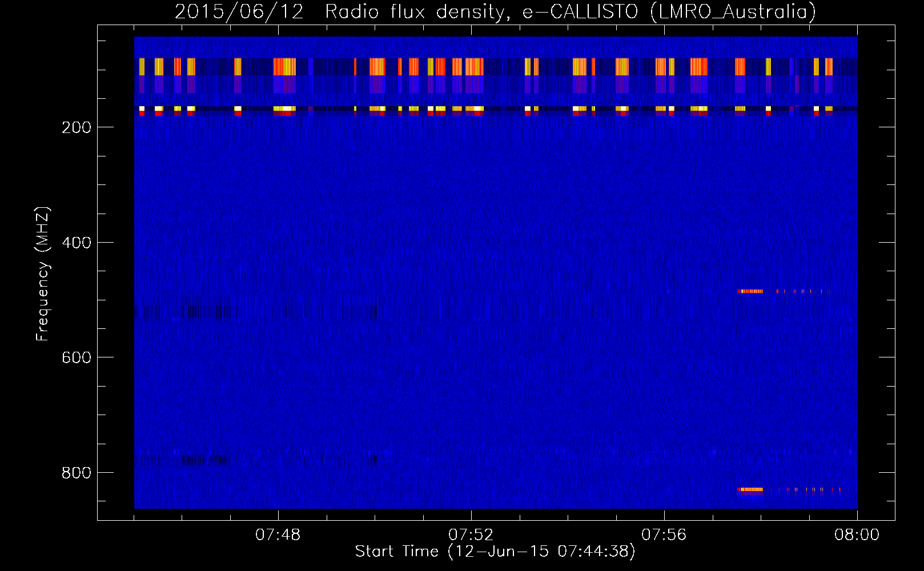Click the "Start Time (12-Jun-15 07:44:38)" label
The height and width of the screenshot is (571, 924).
pyautogui.click(x=495, y=552)
